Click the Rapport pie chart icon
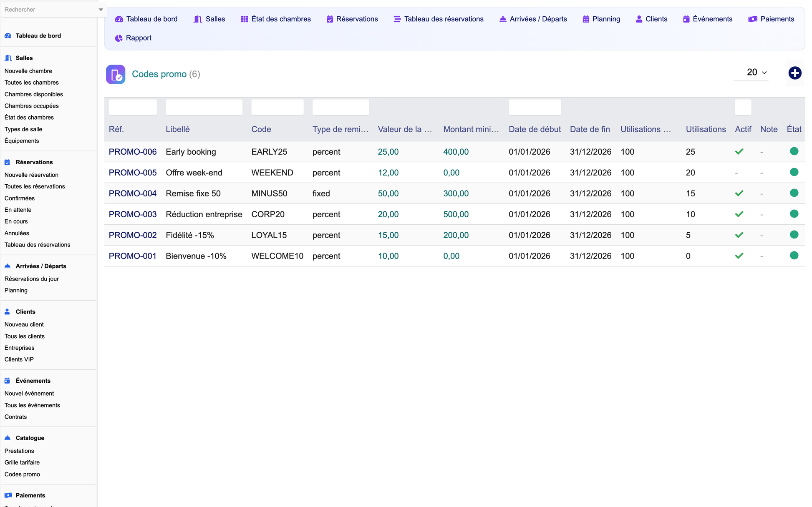This screenshot has height=507, width=812. [x=119, y=38]
